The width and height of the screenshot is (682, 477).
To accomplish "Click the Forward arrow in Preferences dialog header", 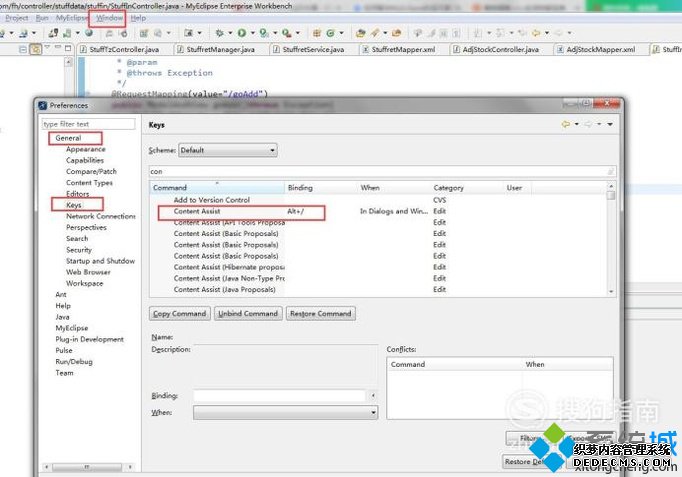I will click(588, 124).
